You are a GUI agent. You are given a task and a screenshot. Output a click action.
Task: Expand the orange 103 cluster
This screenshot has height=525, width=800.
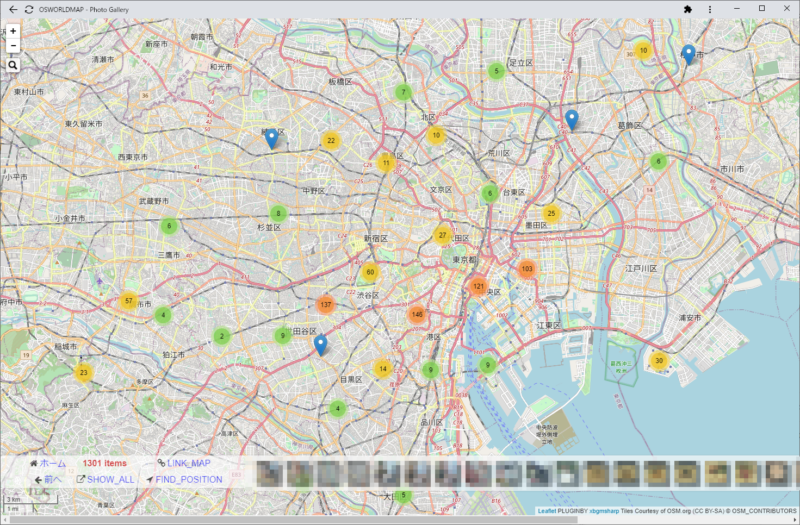527,269
